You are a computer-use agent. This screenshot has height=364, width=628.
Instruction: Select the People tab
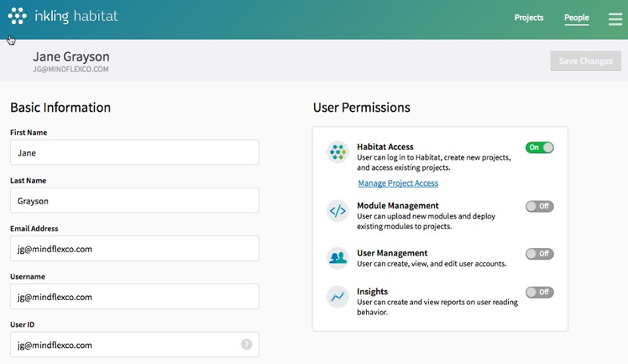pyautogui.click(x=576, y=18)
